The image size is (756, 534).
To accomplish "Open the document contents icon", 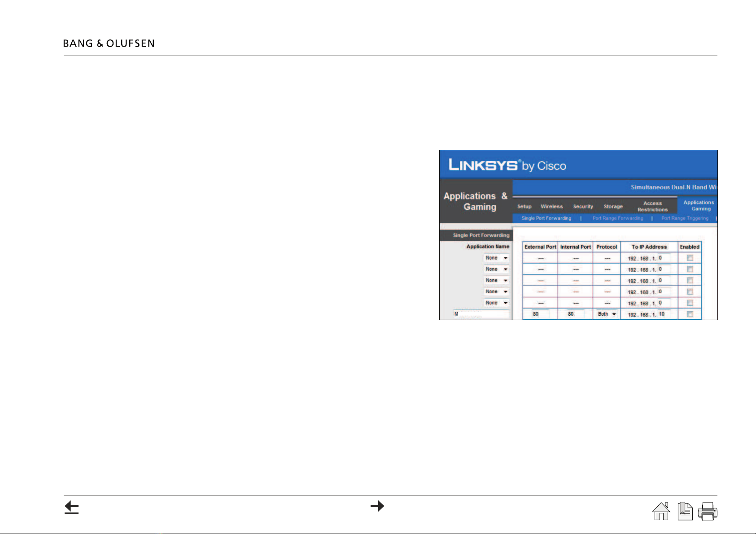I will [x=685, y=511].
